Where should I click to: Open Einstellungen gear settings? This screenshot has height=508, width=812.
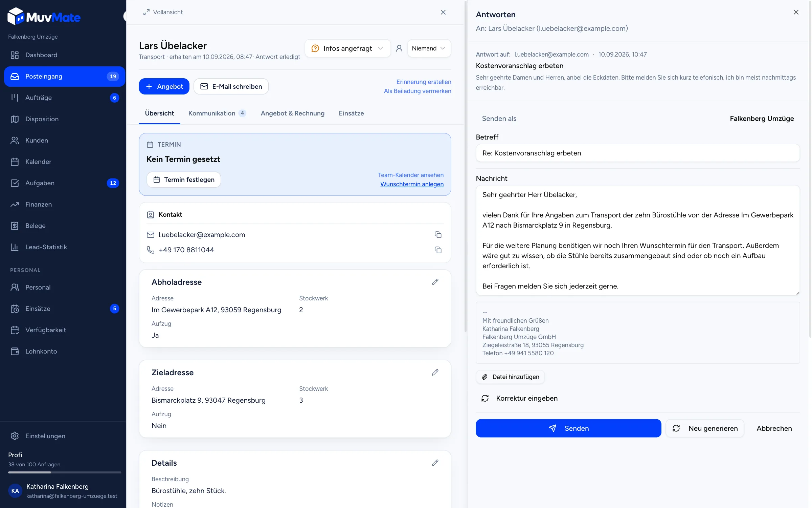coord(64,436)
